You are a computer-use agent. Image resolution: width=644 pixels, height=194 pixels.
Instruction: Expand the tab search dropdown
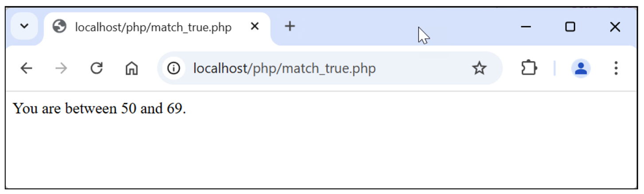24,27
